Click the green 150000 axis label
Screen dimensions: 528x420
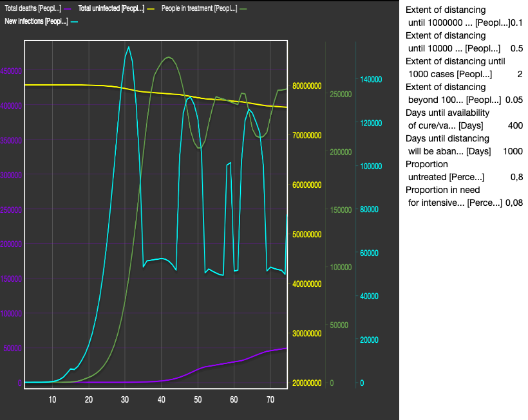pos(341,210)
